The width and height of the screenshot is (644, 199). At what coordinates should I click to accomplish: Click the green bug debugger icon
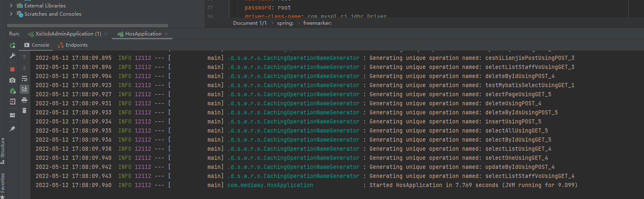(x=12, y=91)
